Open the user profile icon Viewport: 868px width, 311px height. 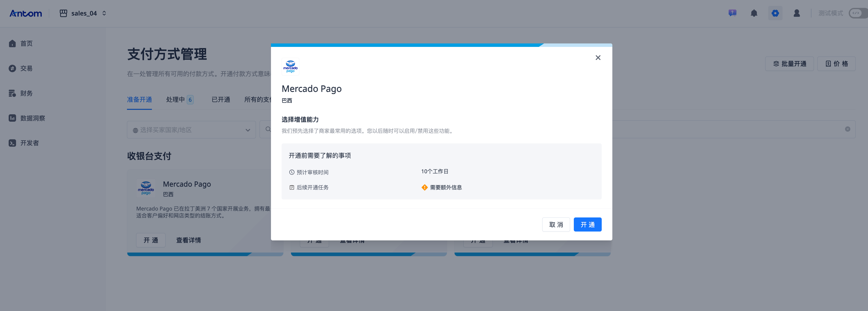(797, 13)
